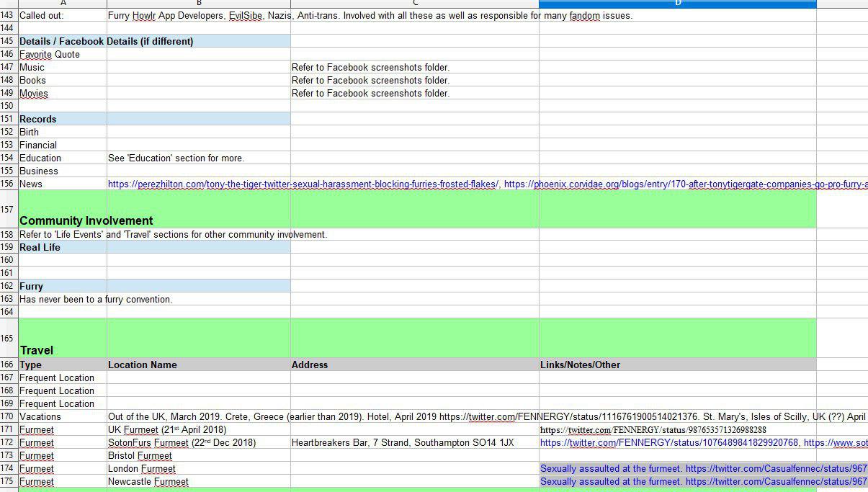868x492 pixels.
Task: Open the twitter.com/FENNERGY/status/987653571326988288 link
Action: (x=653, y=430)
